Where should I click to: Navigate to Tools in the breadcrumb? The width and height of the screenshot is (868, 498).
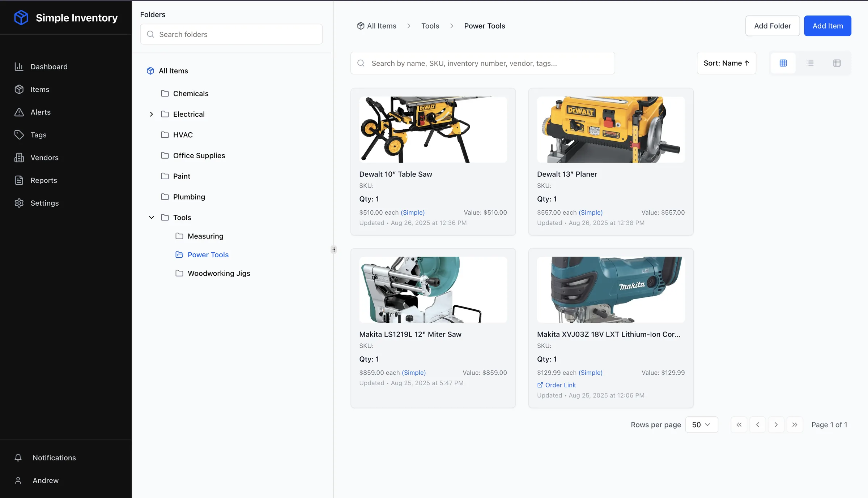pos(430,26)
